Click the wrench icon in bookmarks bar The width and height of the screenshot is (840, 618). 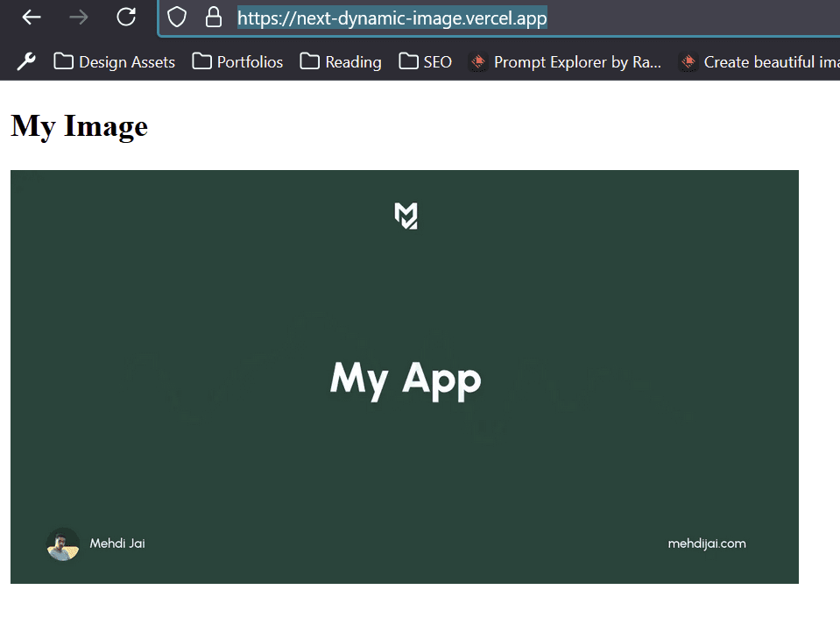pos(26,61)
